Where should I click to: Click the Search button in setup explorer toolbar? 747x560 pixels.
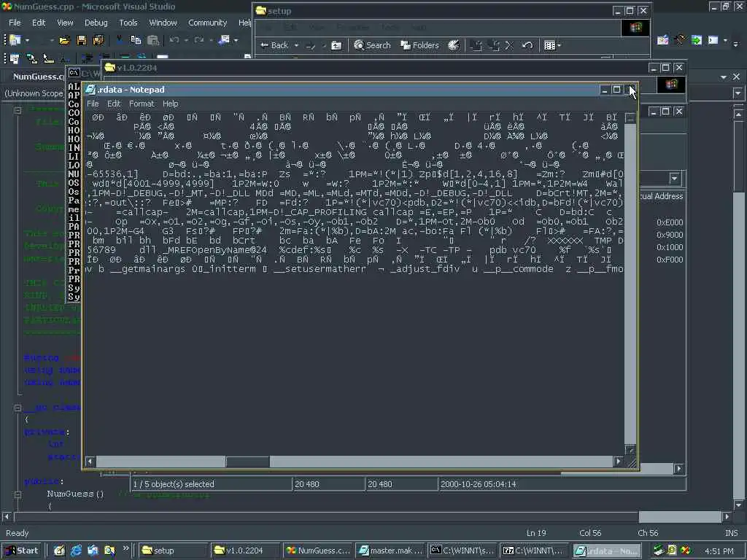click(373, 45)
